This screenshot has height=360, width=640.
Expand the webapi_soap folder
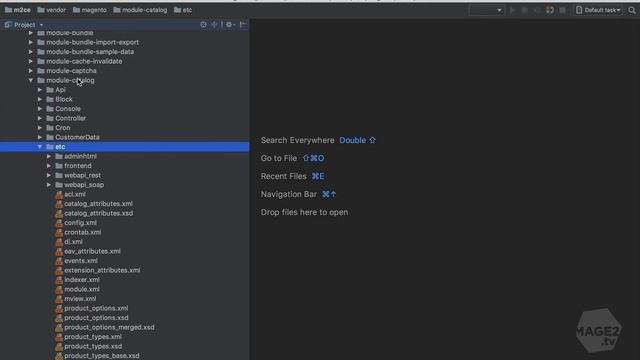49,185
